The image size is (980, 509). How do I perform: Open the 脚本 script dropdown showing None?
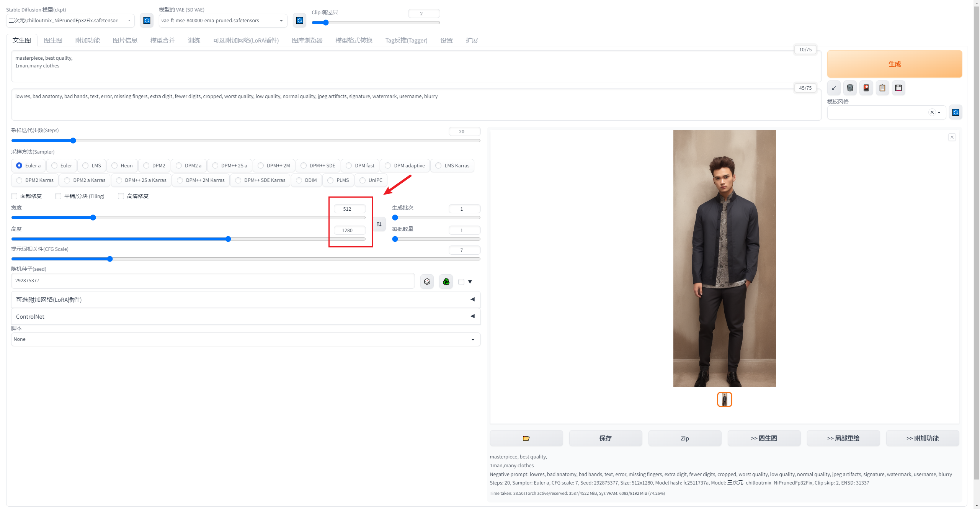245,339
